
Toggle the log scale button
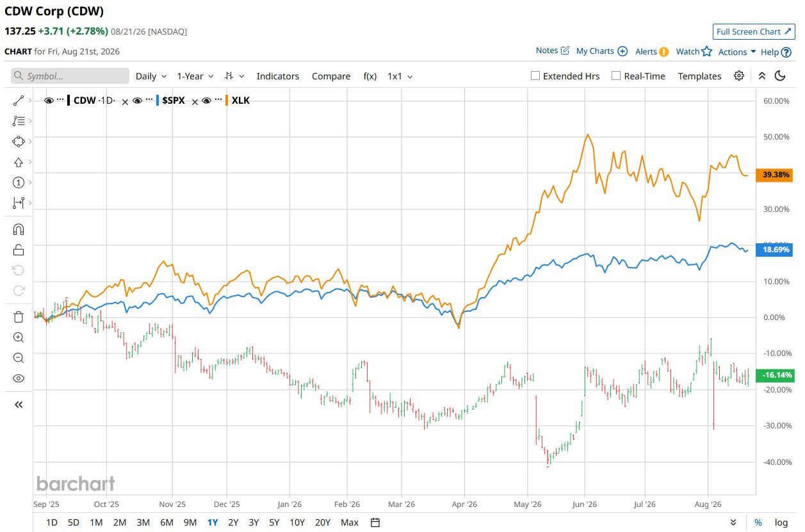781,522
